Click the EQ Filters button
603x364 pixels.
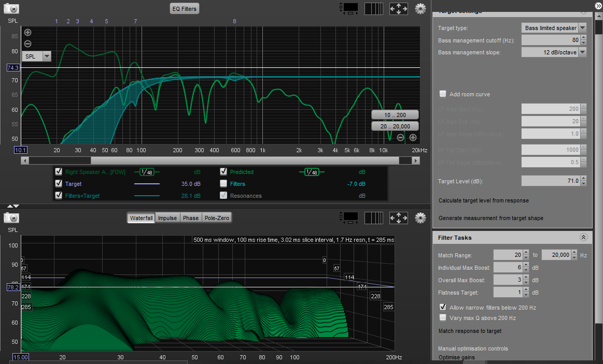coord(185,9)
